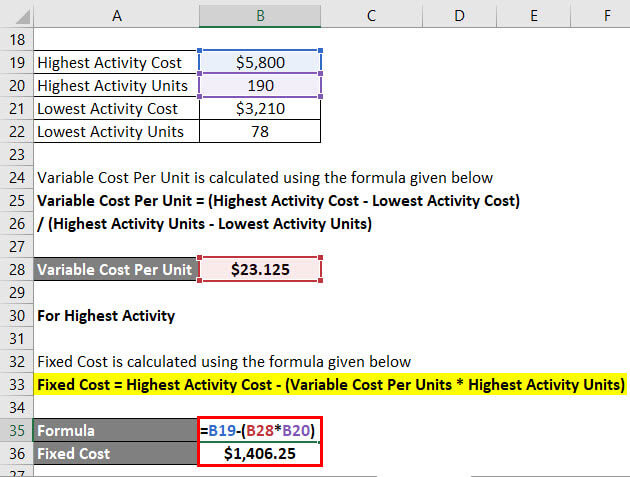Click the bold Variable Cost Per Unit formula line
The image size is (630, 477).
pos(278,200)
